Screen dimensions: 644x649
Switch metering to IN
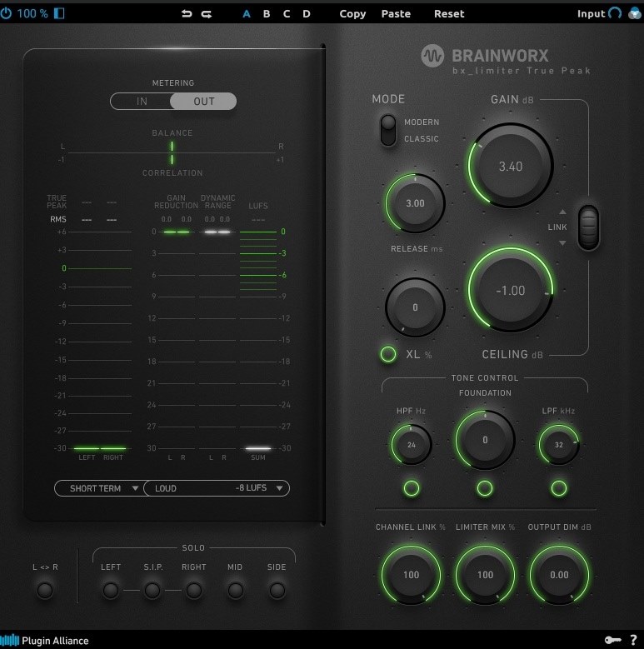click(x=142, y=102)
